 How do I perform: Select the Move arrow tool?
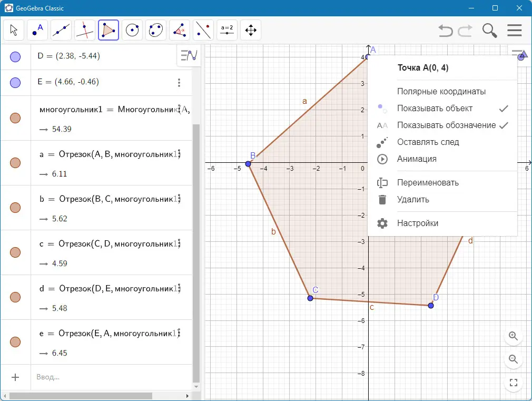point(14,30)
